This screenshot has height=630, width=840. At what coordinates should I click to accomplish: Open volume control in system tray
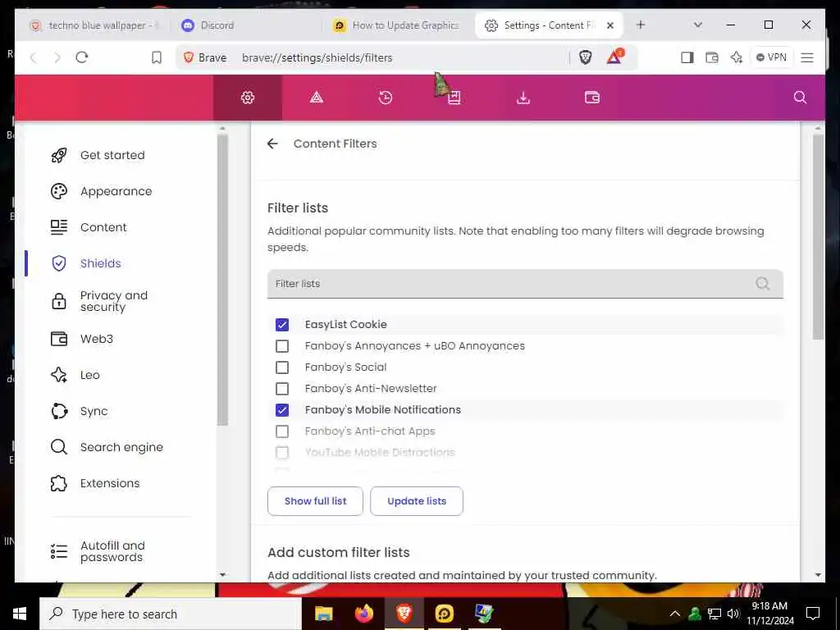tap(733, 614)
